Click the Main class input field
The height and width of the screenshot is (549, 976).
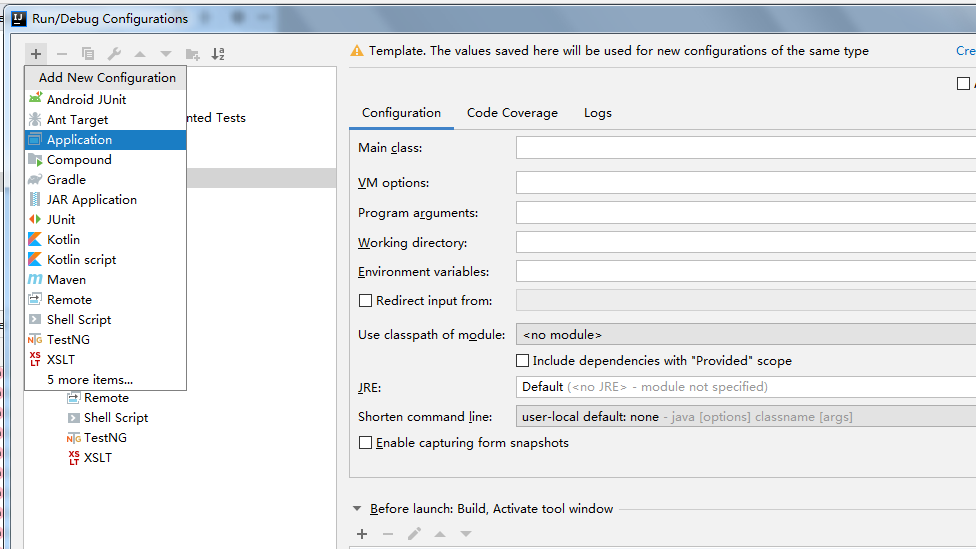746,148
